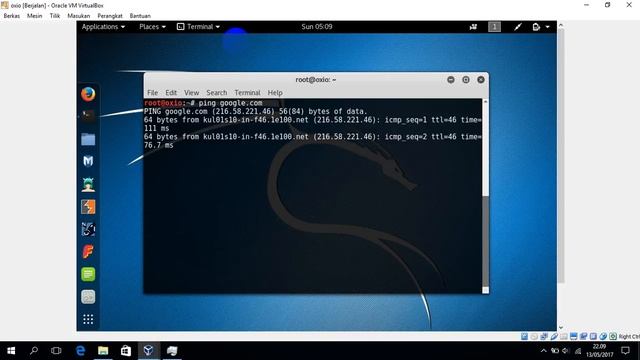
Task: Open the terminal's Terminal menu
Action: [247, 93]
